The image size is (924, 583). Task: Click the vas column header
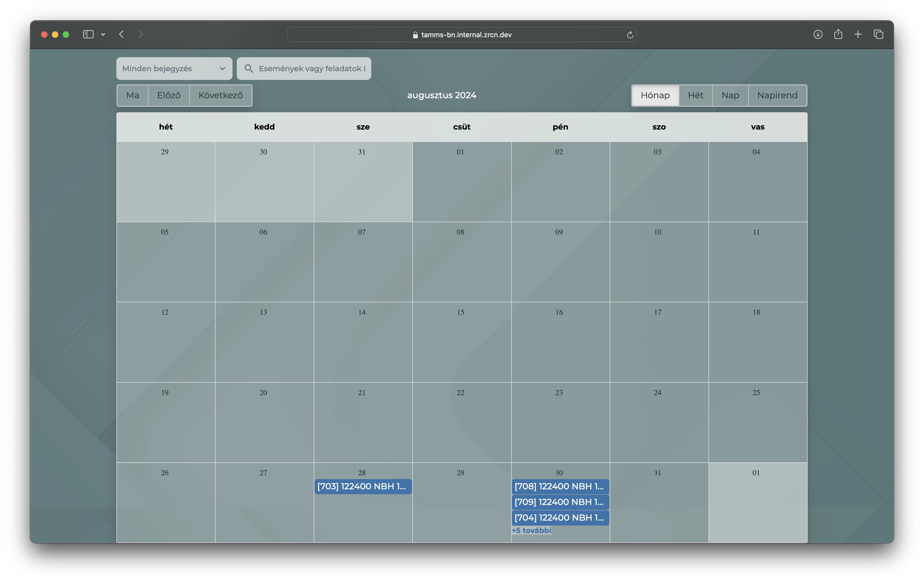coord(757,127)
